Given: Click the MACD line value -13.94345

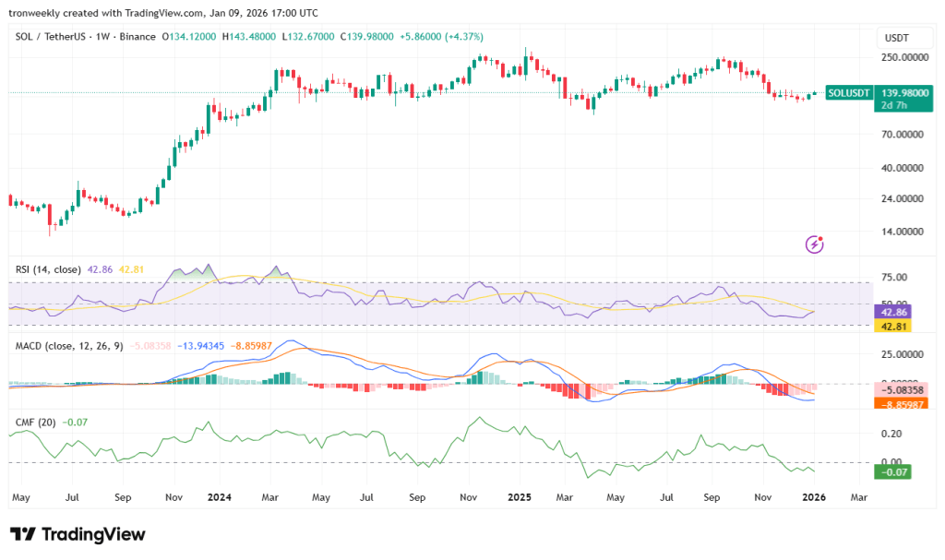Looking at the screenshot, I should 200,346.
